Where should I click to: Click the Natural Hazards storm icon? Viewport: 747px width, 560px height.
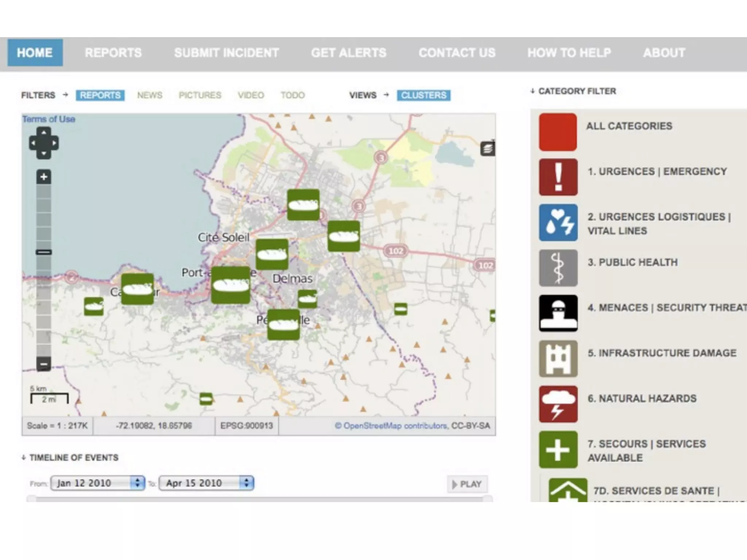coord(558,404)
